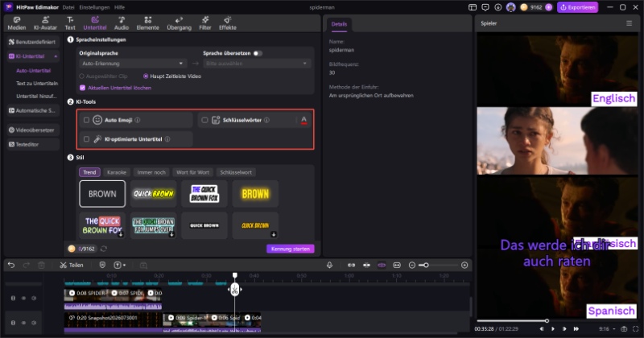The image size is (644, 338).
Task: Select the yellow glowing BROWN subtitle style
Action: click(x=255, y=194)
